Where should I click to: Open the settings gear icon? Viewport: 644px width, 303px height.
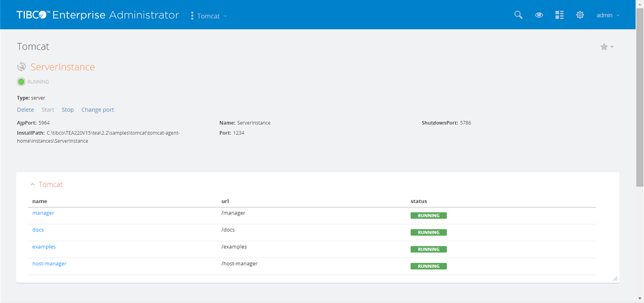tap(580, 15)
